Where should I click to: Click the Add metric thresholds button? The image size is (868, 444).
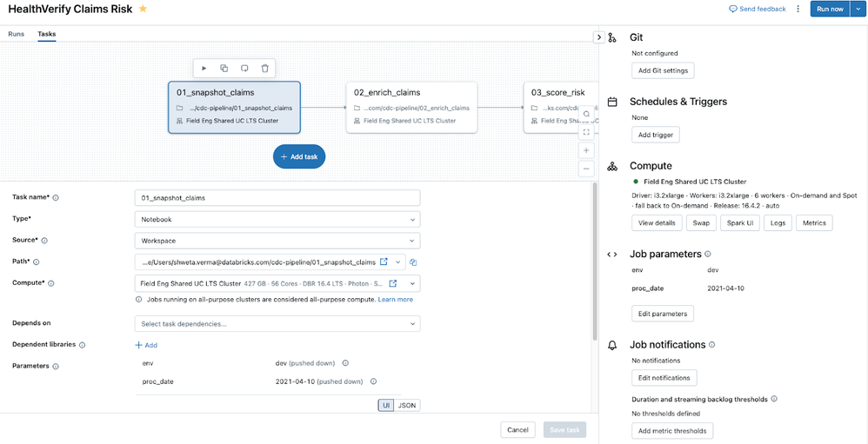click(672, 430)
